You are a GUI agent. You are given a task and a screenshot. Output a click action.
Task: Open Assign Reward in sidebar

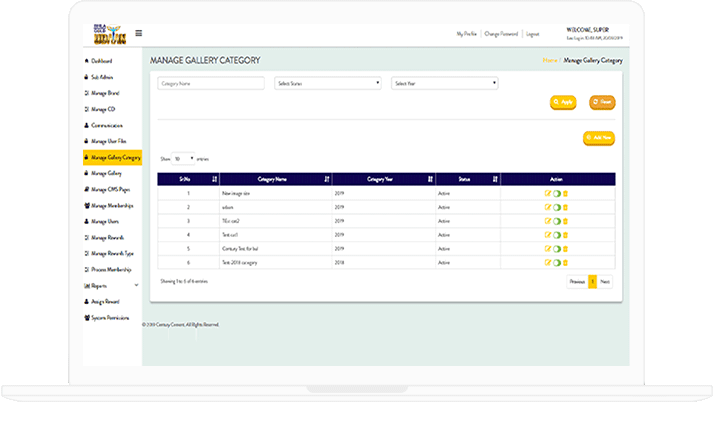pos(105,301)
